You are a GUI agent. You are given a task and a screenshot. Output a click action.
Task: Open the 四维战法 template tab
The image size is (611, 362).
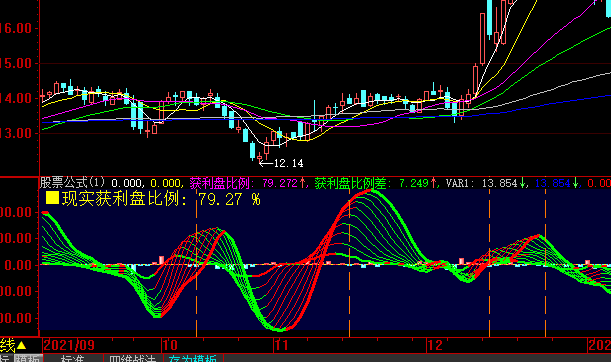coord(132,358)
